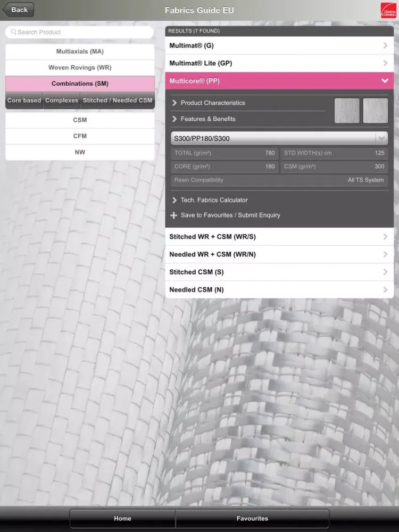399x532 pixels.
Task: Open Needled WR + CSM (WR/N) row
Action: tap(279, 254)
